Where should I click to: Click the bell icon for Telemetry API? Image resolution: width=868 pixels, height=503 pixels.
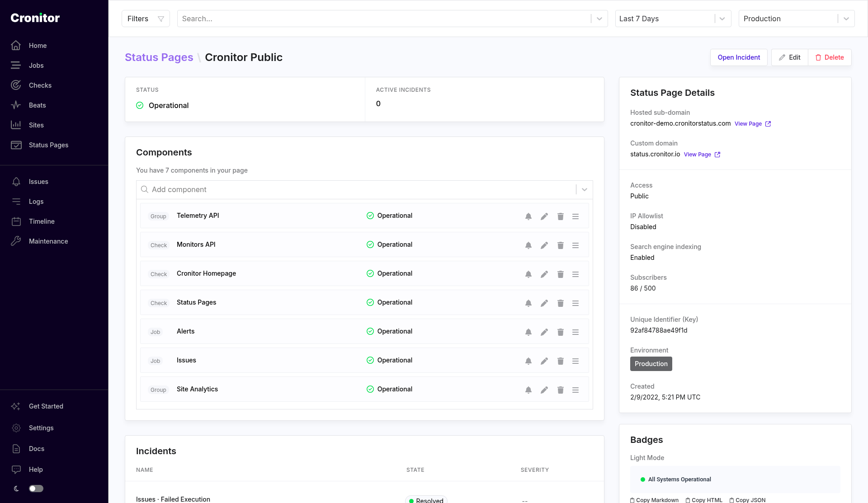(528, 216)
